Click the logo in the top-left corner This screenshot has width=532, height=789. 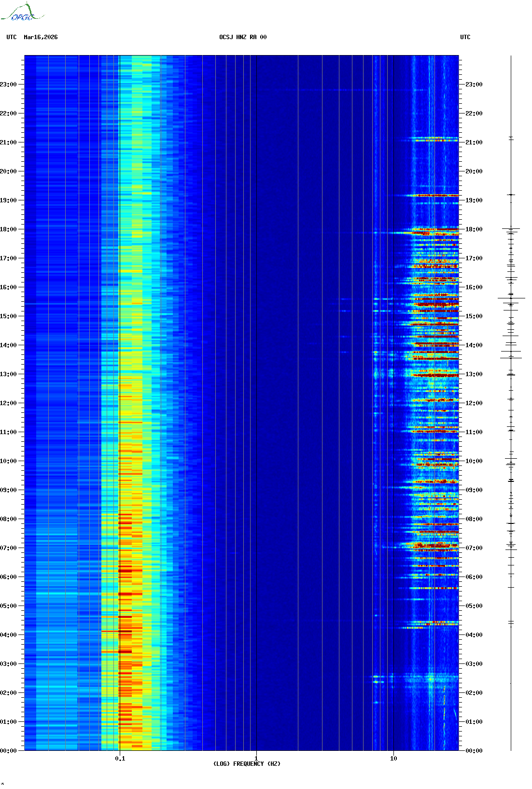[x=22, y=13]
